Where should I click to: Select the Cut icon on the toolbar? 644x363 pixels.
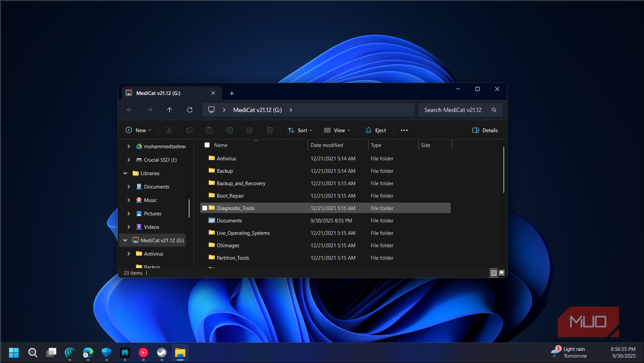[x=169, y=130]
